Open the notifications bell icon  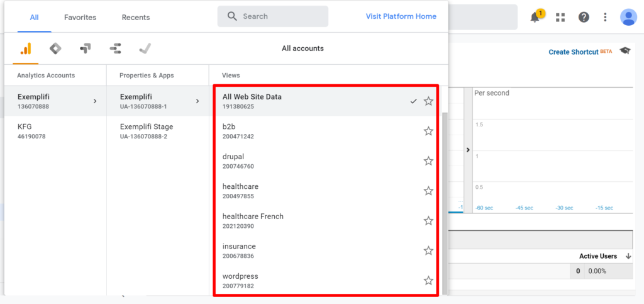[x=535, y=17]
